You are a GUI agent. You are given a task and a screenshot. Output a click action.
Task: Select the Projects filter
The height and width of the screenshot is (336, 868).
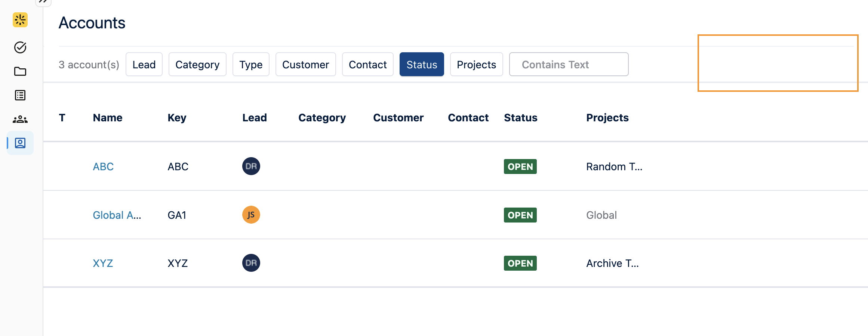(476, 64)
